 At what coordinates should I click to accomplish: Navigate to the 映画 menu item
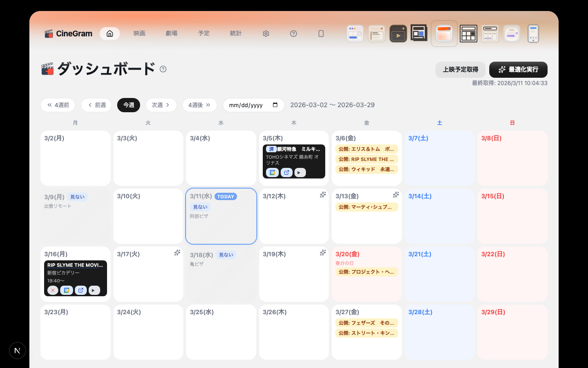tap(139, 33)
